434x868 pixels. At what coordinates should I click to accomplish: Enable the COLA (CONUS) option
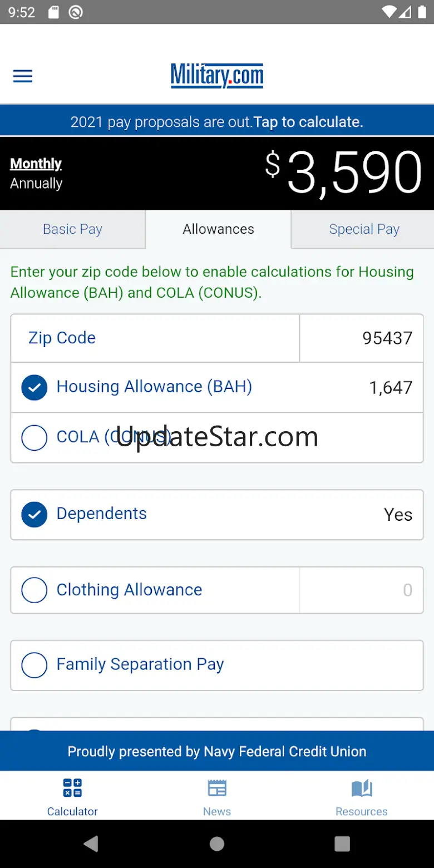pyautogui.click(x=34, y=438)
